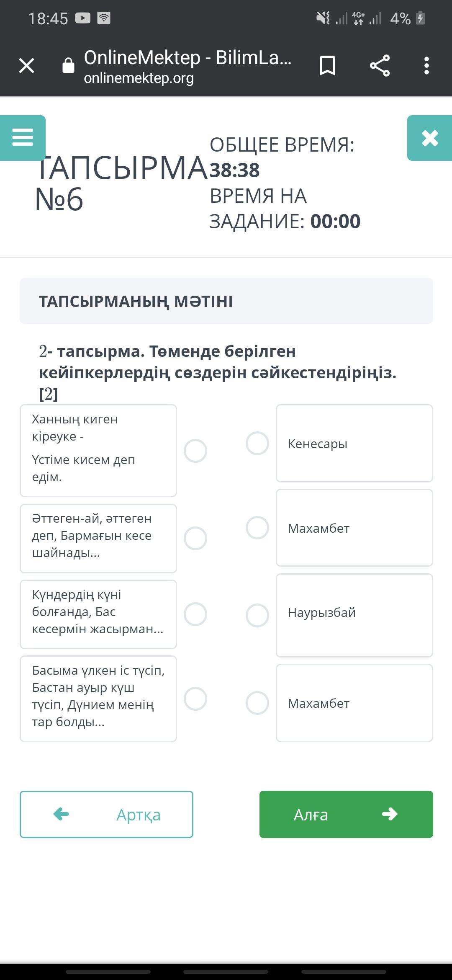Proceed with the green Алға button
Image resolution: width=452 pixels, height=980 pixels.
coord(346,814)
